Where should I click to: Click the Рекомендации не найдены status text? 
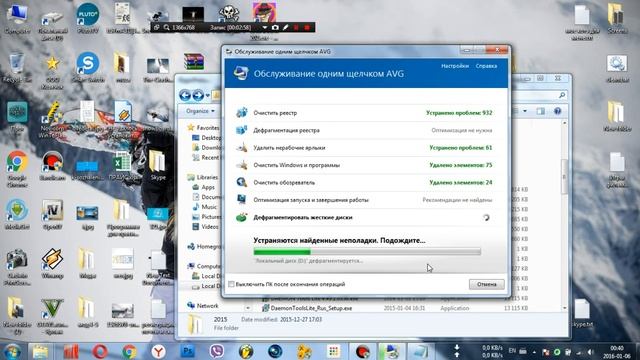(457, 200)
